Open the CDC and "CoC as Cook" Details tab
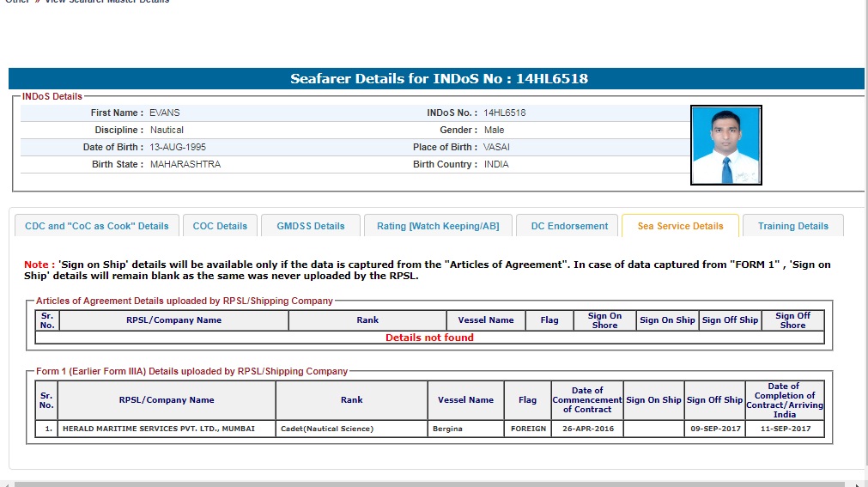Viewport: 868px width, 487px height. click(97, 226)
